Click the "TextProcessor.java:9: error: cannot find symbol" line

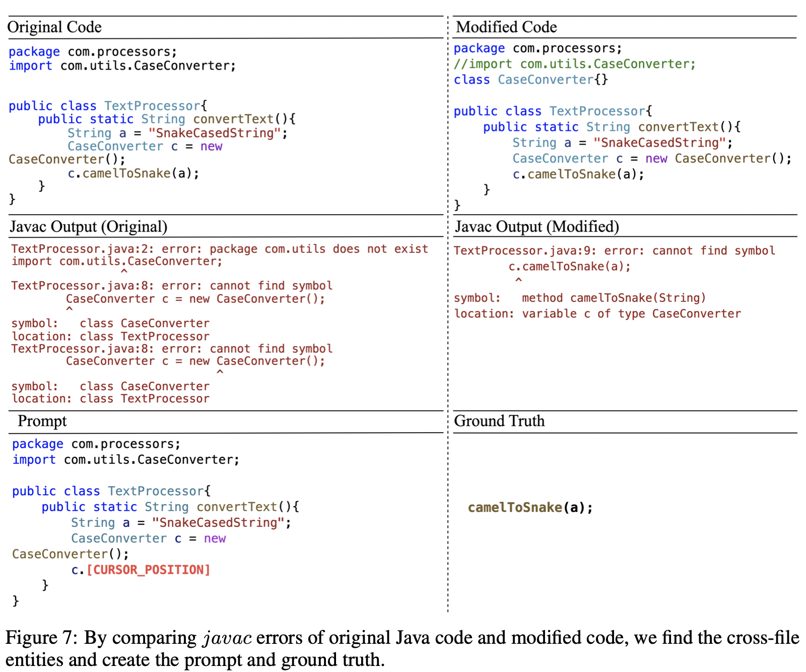coord(614,251)
